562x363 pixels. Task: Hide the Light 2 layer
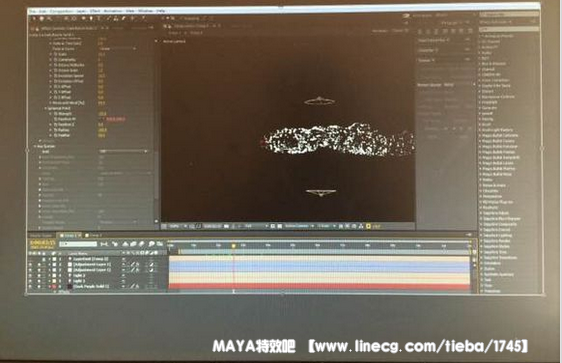pos(30,275)
